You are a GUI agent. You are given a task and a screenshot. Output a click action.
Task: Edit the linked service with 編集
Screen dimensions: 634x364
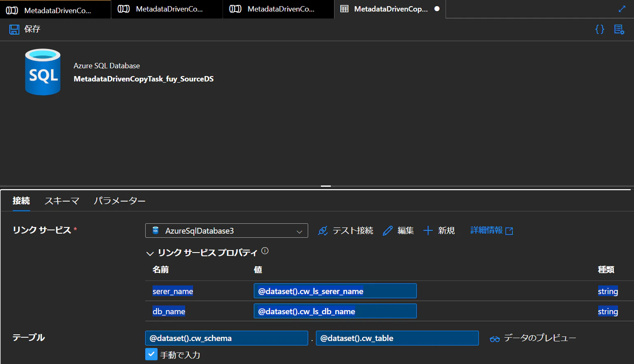398,231
